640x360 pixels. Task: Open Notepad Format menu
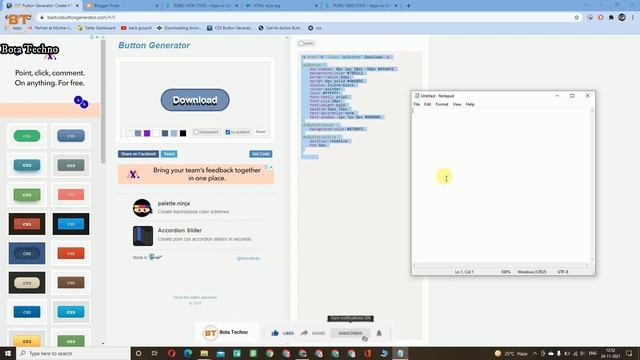point(442,104)
